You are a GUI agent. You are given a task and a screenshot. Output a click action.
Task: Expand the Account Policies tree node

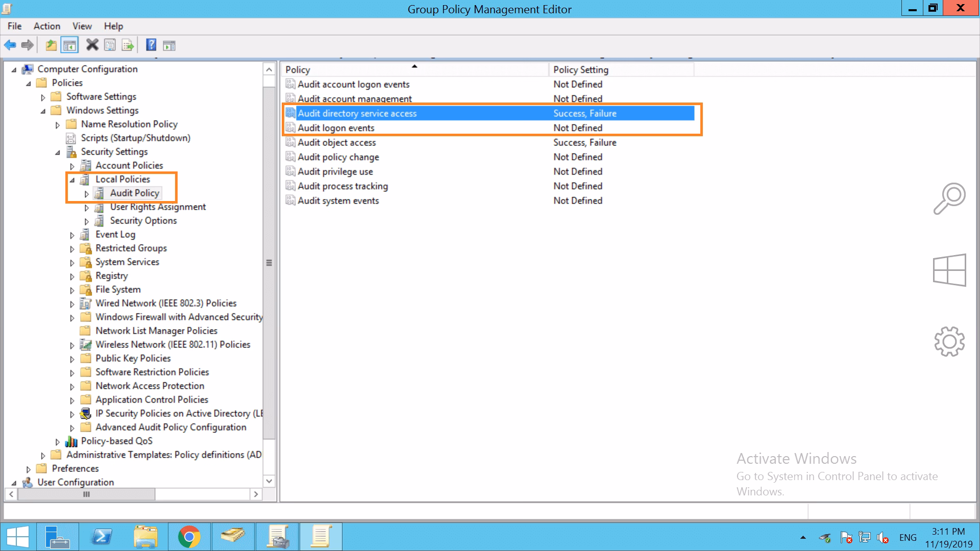coord(72,165)
